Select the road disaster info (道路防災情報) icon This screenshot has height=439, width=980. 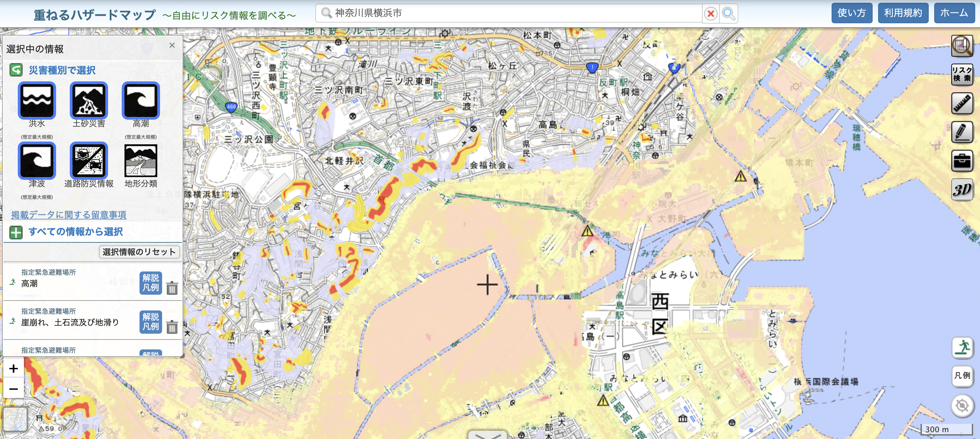[89, 161]
